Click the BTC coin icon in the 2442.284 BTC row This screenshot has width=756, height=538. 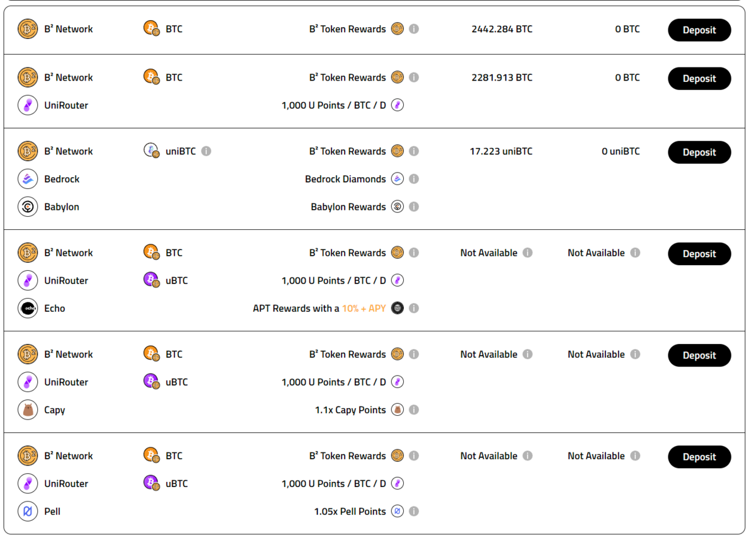[x=152, y=29]
